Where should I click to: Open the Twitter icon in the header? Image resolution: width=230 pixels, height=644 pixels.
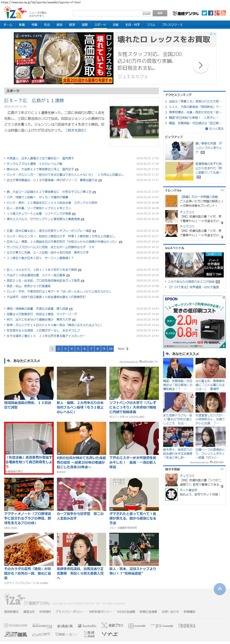[204, 13]
